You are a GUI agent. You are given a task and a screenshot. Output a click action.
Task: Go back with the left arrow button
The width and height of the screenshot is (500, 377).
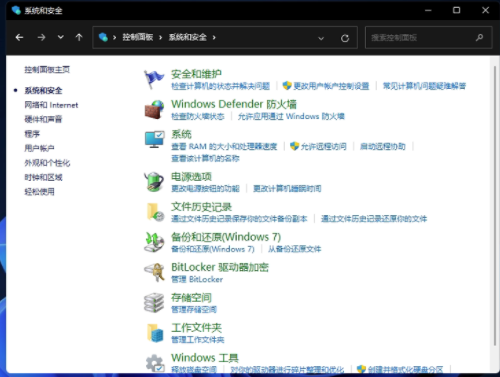pyautogui.click(x=19, y=37)
